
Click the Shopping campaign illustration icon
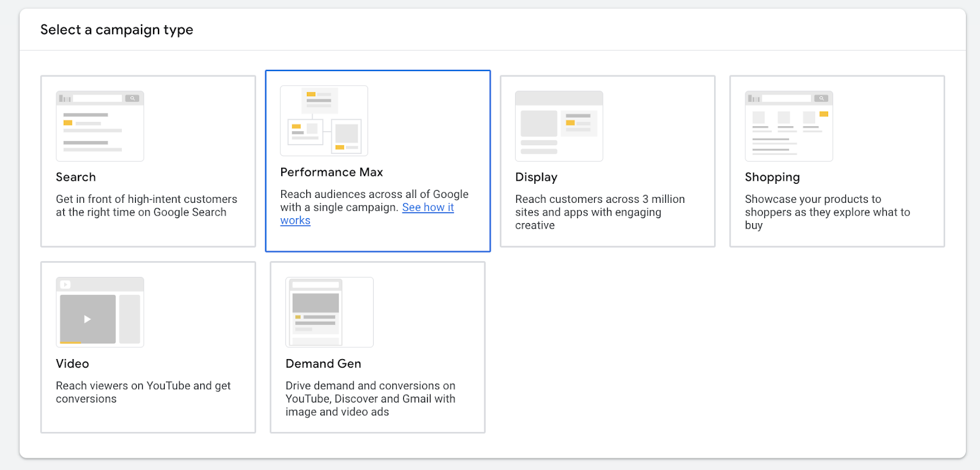point(789,126)
